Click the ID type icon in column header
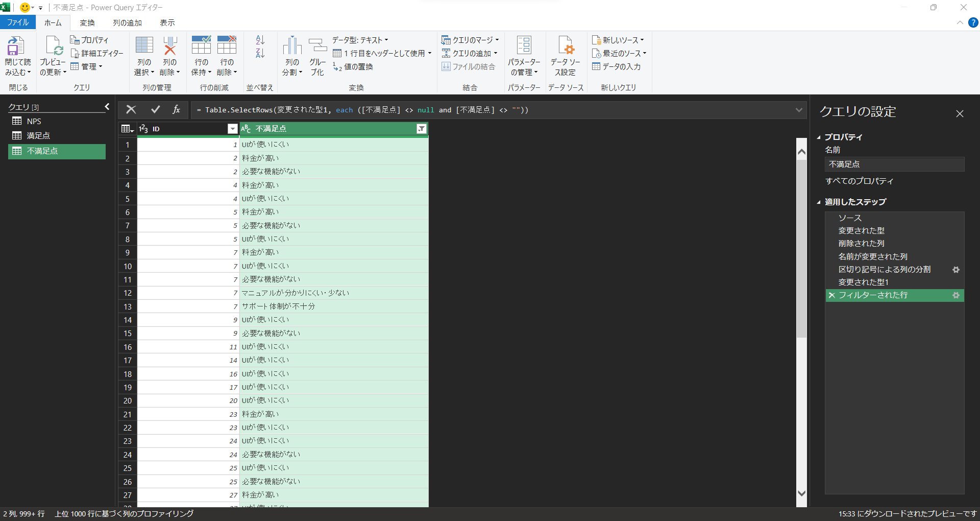 point(143,129)
